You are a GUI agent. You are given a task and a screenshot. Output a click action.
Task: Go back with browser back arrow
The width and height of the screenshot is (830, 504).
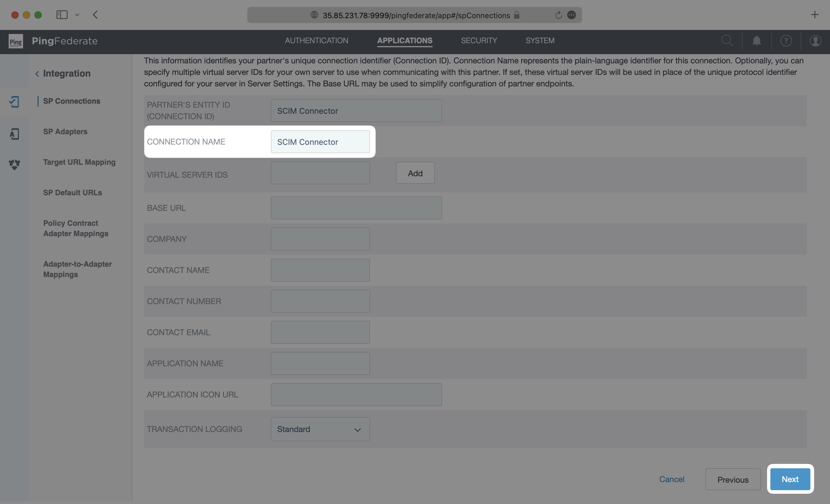point(95,15)
